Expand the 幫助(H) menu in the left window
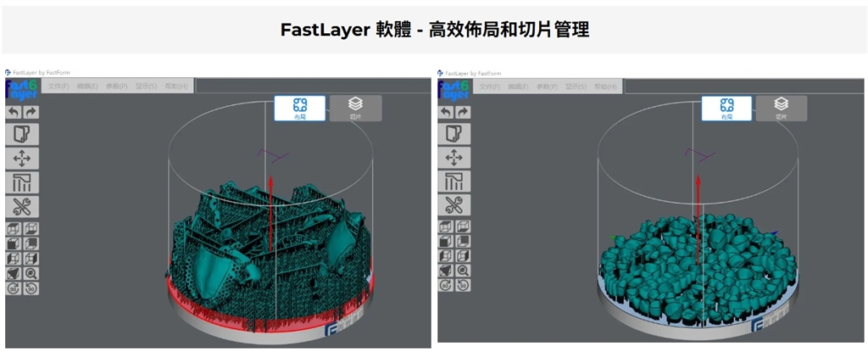 [x=177, y=86]
